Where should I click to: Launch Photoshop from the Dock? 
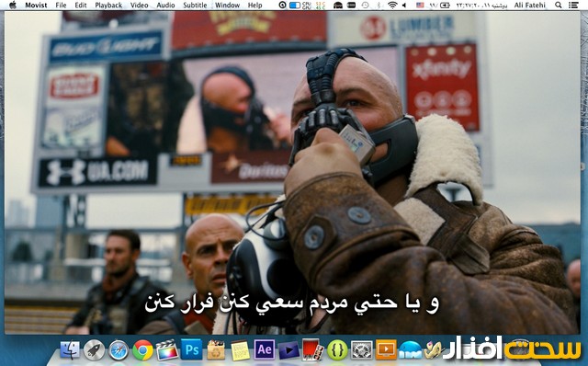(x=191, y=349)
